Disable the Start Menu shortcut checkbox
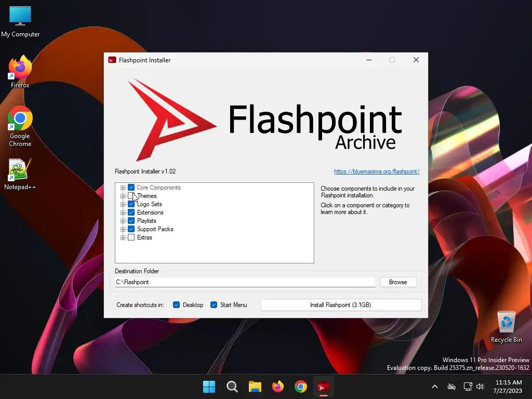532x399 pixels. 214,304
